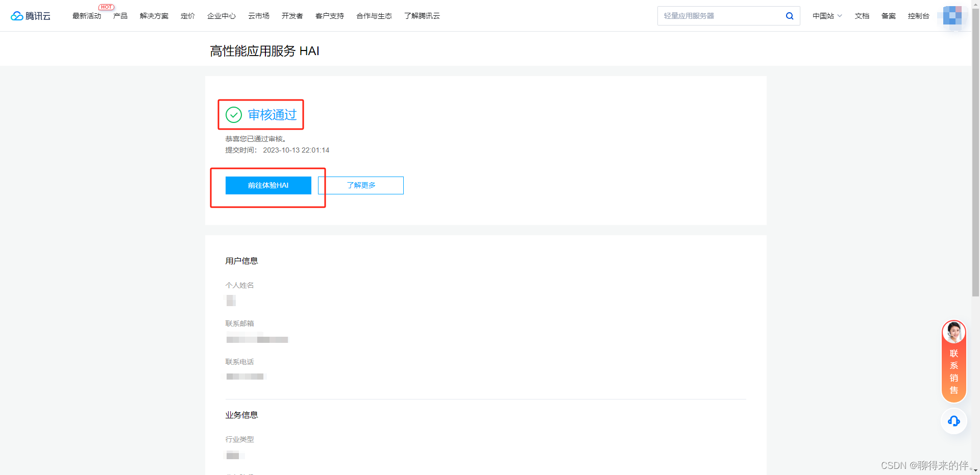Click the page vertical scrollbar thumb
Screen dimensions: 980x475
pos(975,153)
